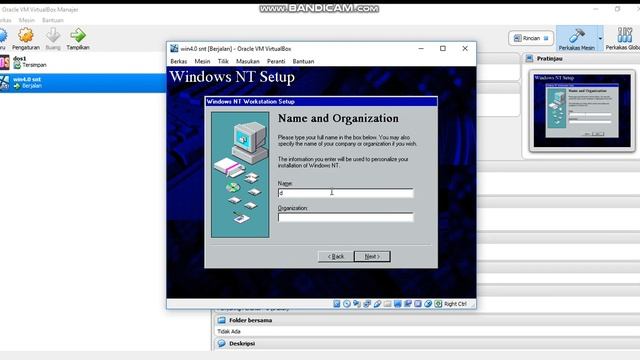This screenshot has height=360, width=640.
Task: Open Bantuan menu in VirtualBox Manager
Action: 53,20
